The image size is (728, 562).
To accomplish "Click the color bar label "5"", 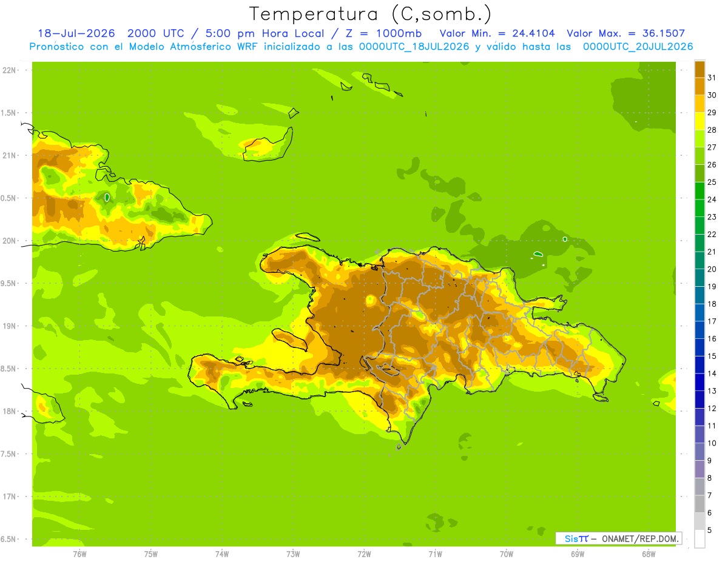I will click(709, 530).
